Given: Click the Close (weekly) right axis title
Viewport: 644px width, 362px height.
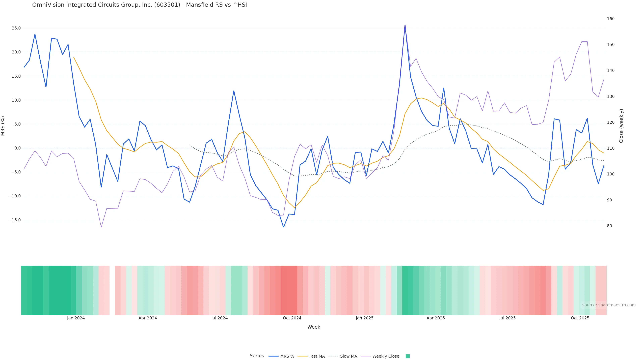Looking at the screenshot, I should click(x=621, y=126).
